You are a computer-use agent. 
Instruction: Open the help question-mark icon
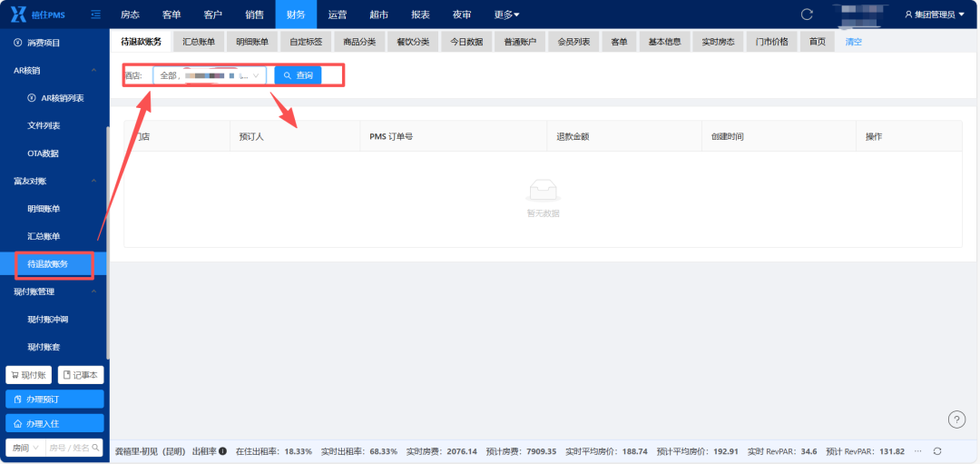click(x=956, y=420)
